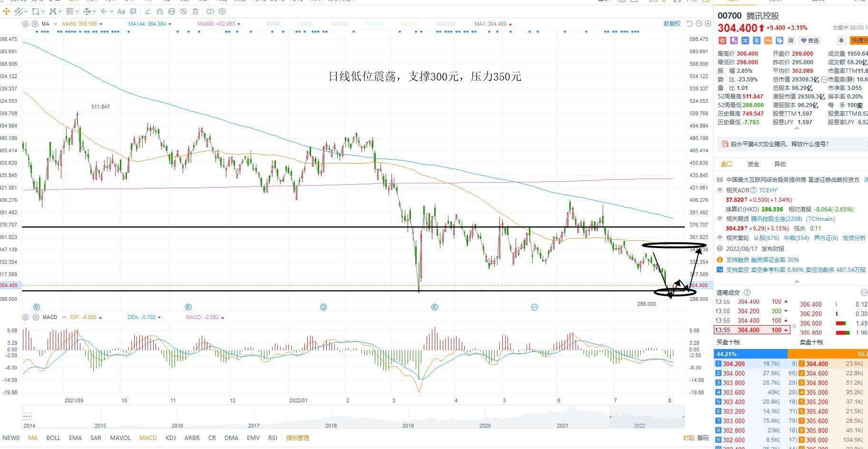Open 指标管理 indicator management
The width and height of the screenshot is (868, 449).
[x=298, y=438]
